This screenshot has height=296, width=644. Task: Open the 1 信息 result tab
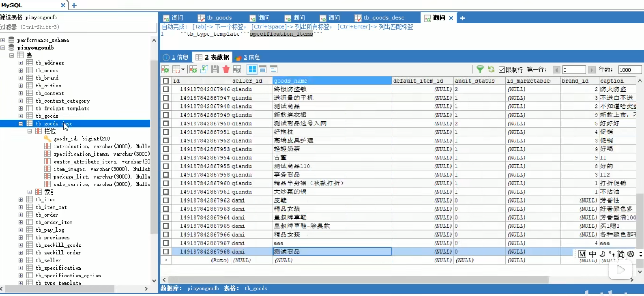click(176, 57)
